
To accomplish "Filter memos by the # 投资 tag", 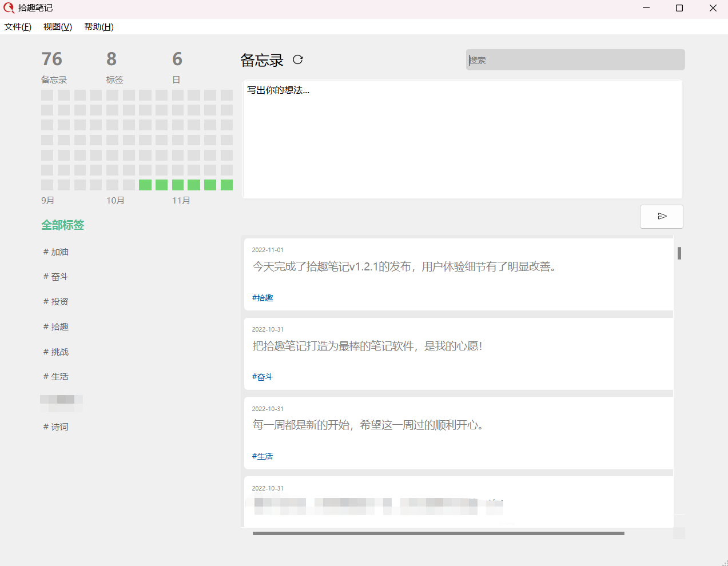I will click(x=56, y=302).
